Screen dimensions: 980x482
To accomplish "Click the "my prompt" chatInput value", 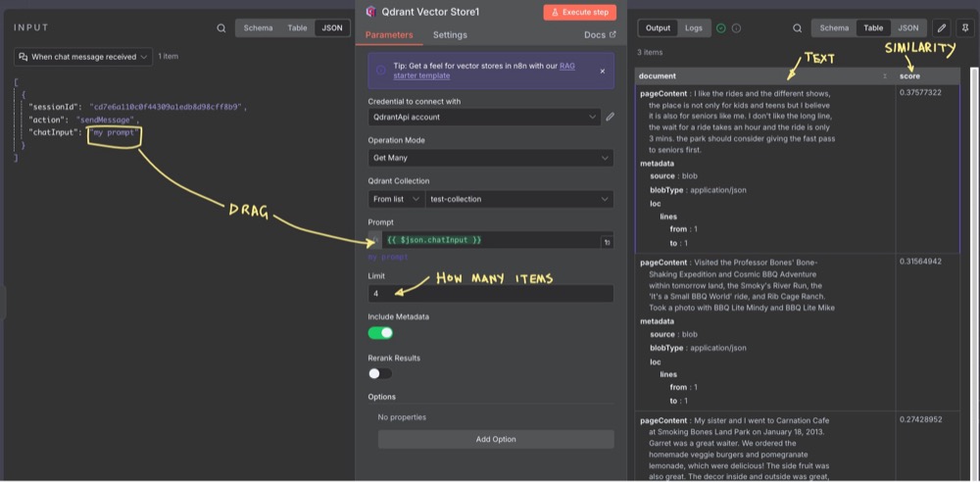I will [x=115, y=132].
